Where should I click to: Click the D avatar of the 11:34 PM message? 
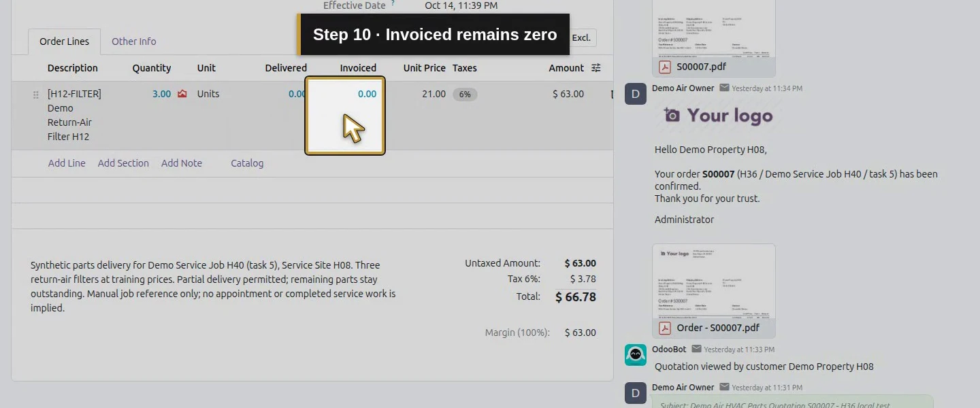tap(636, 94)
